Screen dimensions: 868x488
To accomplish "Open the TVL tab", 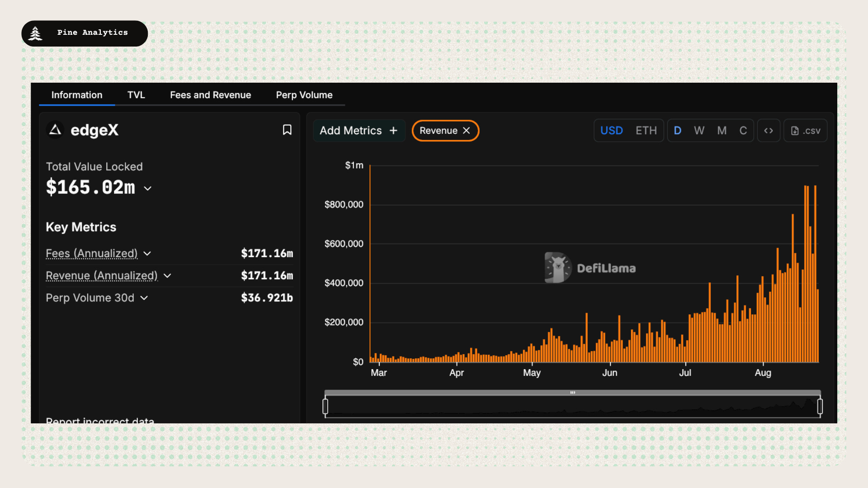I will coord(136,95).
